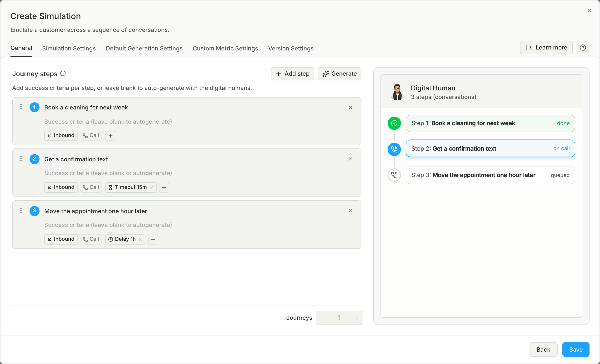Image resolution: width=600 pixels, height=364 pixels.
Task: Click drag handle for Get a confirmation text
Action: 21,159
